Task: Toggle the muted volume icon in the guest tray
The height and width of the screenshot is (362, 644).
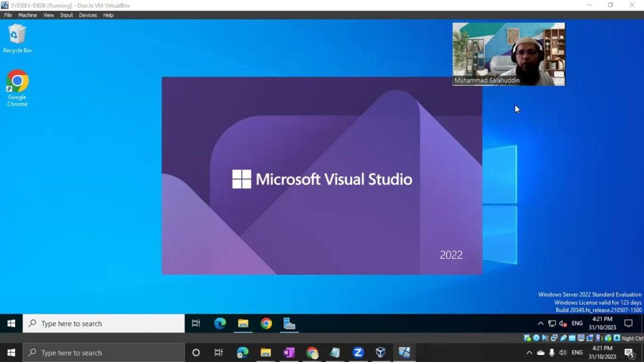Action: click(563, 324)
